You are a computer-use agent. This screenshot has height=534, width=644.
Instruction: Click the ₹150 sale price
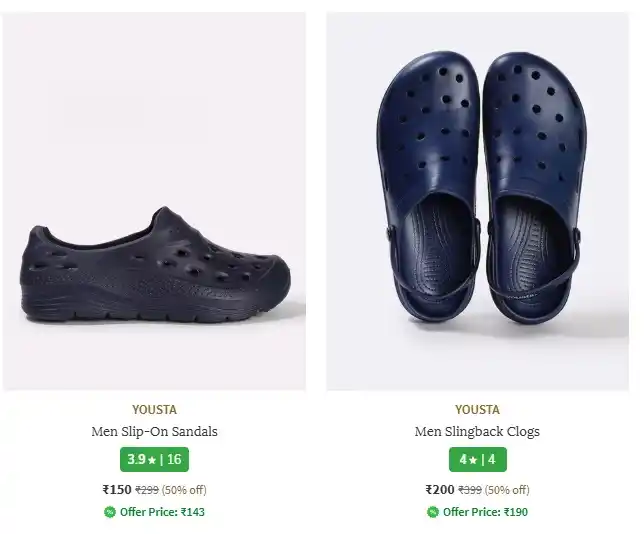tap(117, 490)
